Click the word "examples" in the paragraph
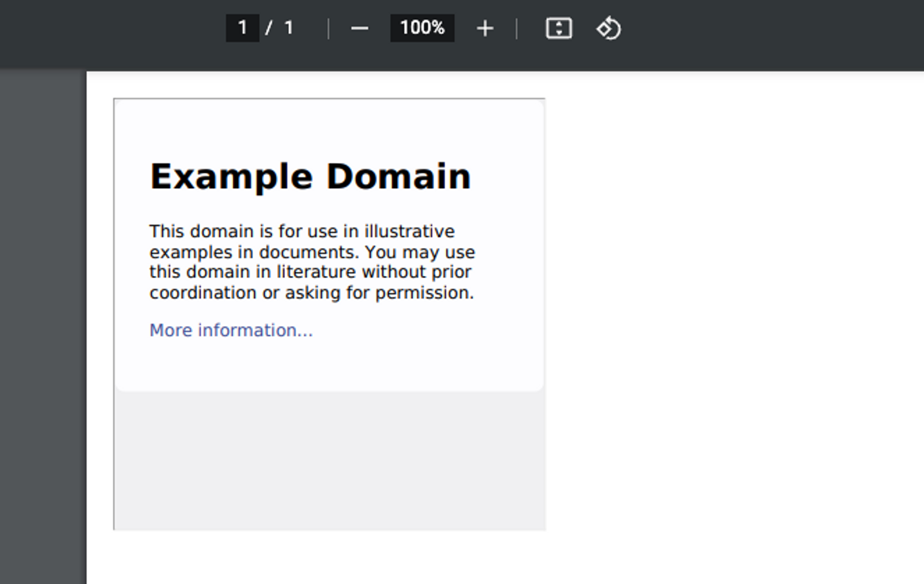 (x=191, y=252)
